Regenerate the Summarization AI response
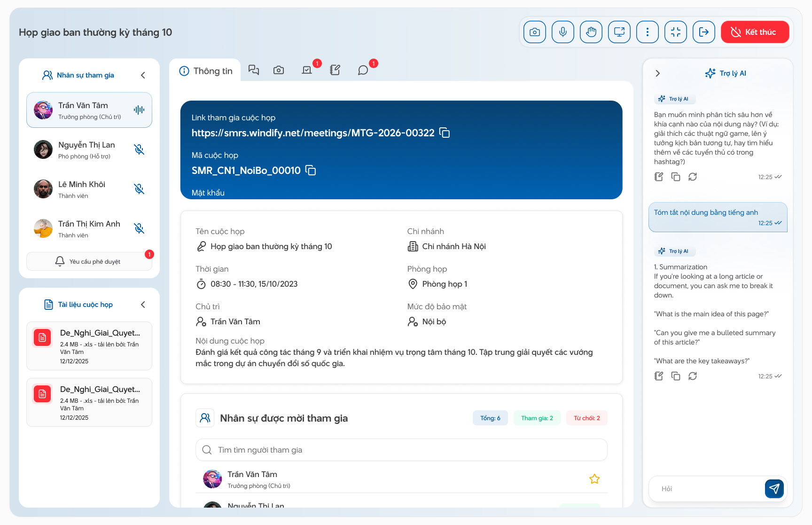The width and height of the screenshot is (812, 525). [x=693, y=376]
